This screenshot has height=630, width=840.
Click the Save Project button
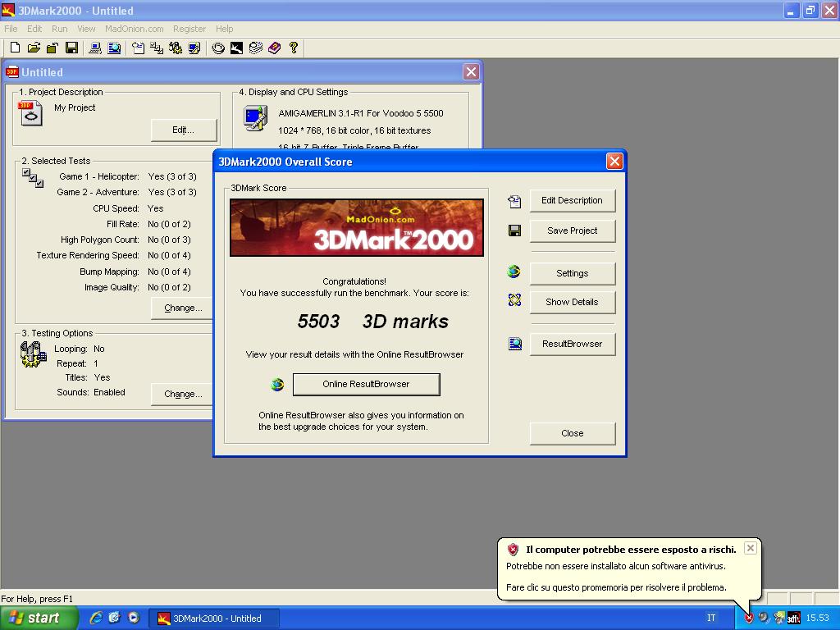coord(572,231)
